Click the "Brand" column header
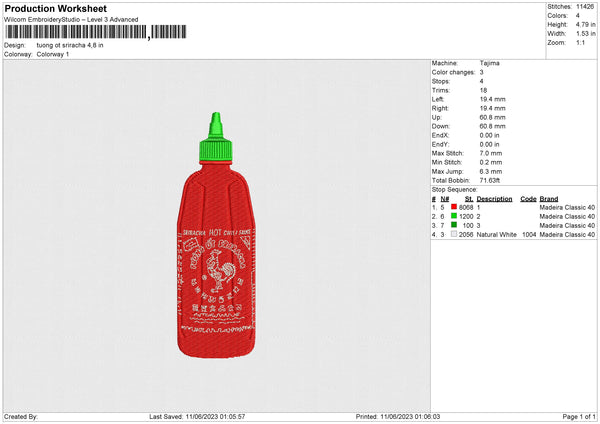 549,199
